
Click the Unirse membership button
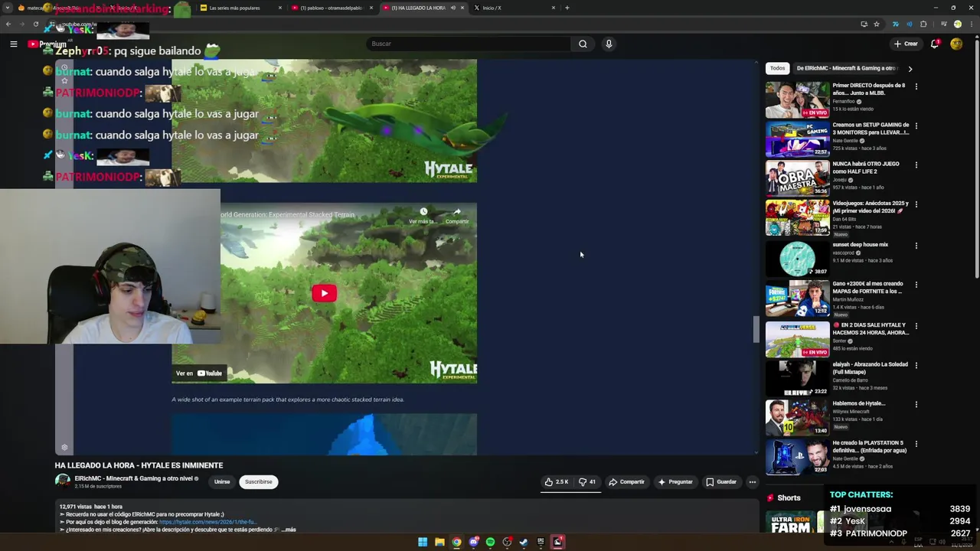pos(222,482)
